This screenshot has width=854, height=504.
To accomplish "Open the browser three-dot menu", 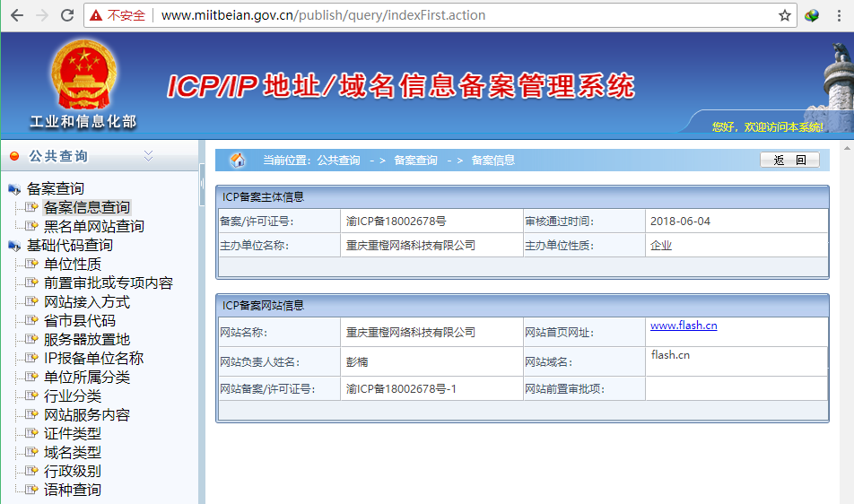I will tap(839, 15).
